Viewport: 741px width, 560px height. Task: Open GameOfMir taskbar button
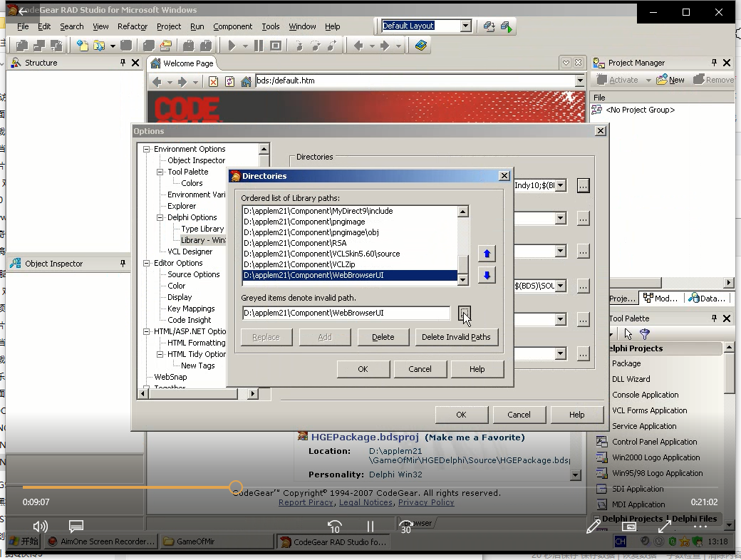[217, 541]
